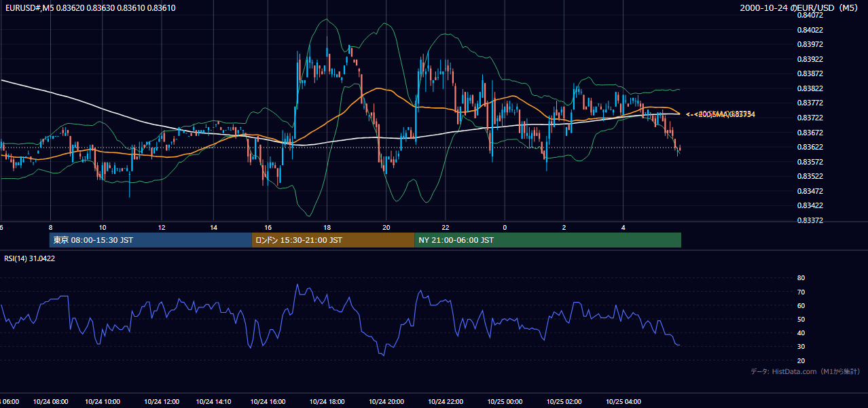868x408 pixels.
Task: Click the 10/25 02:00 bottom date label
Action: tap(564, 402)
